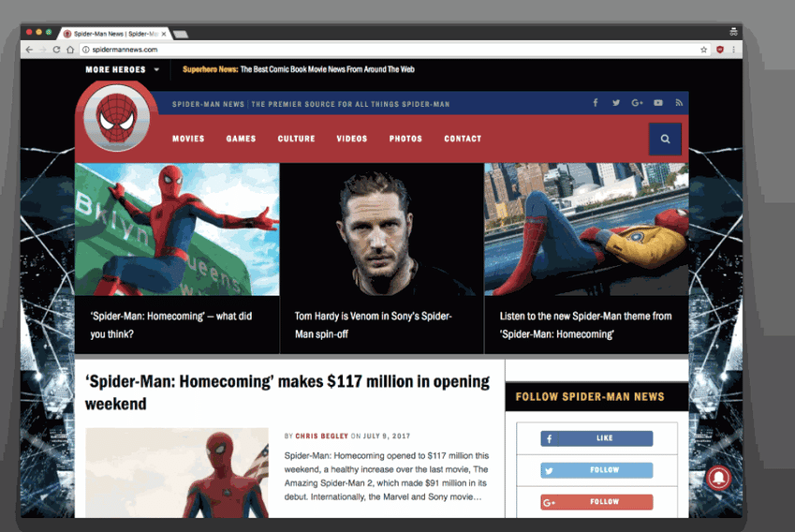Viewport: 795px width, 532px height.
Task: Open the Photos menu item
Action: 405,139
